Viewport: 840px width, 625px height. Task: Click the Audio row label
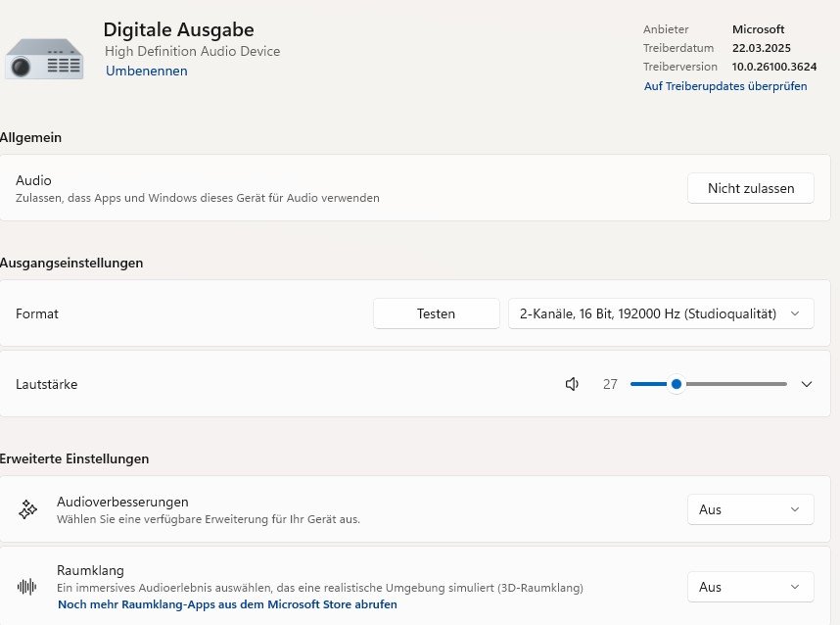(x=34, y=180)
